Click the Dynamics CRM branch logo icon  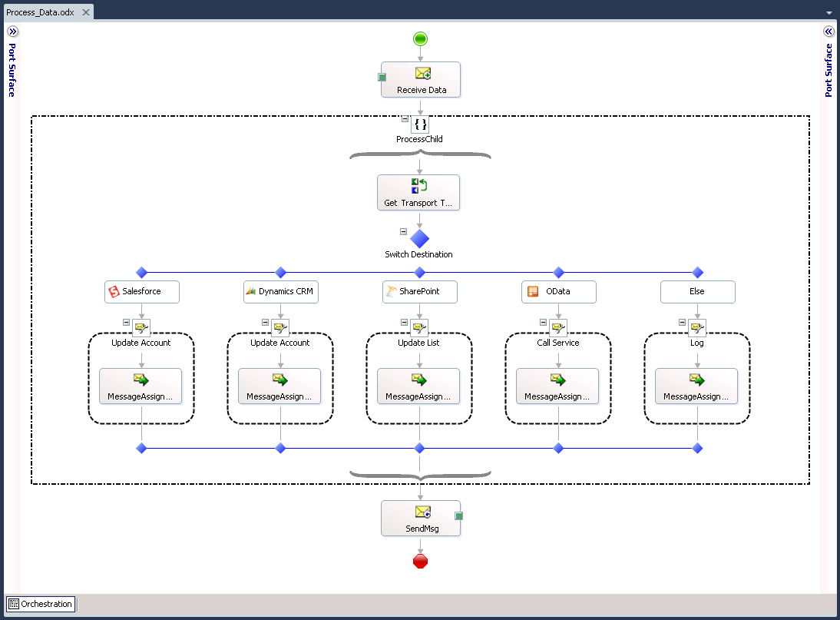(251, 291)
